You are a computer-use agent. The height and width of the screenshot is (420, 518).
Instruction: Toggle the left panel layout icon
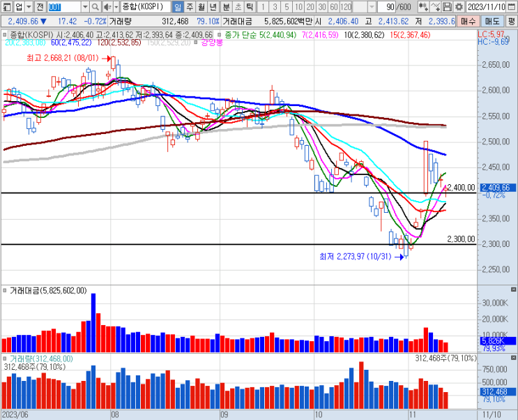coord(7,6)
